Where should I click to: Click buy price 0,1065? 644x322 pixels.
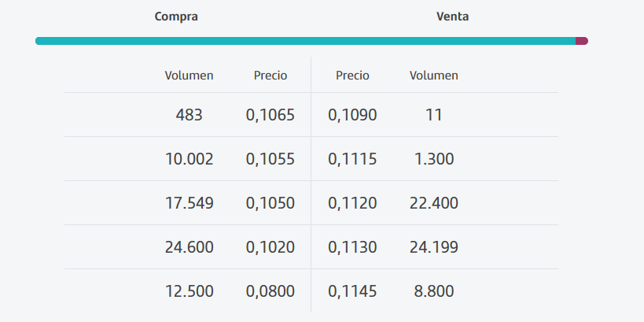tap(270, 115)
